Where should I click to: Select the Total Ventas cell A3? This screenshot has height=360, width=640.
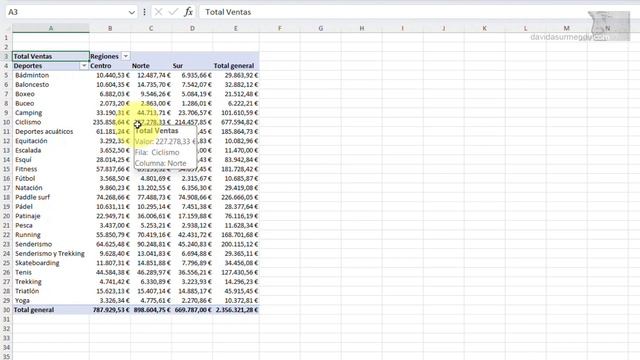pyautogui.click(x=51, y=56)
